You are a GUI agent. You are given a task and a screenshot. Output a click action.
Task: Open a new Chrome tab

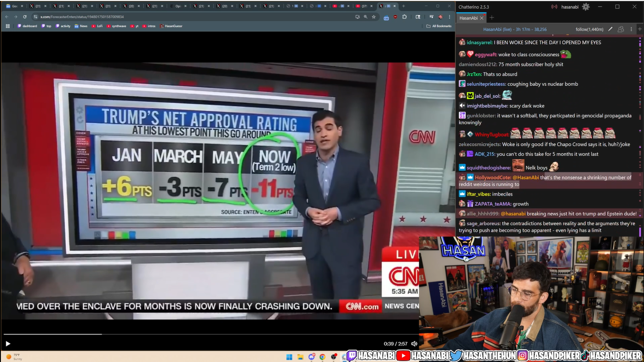(403, 6)
